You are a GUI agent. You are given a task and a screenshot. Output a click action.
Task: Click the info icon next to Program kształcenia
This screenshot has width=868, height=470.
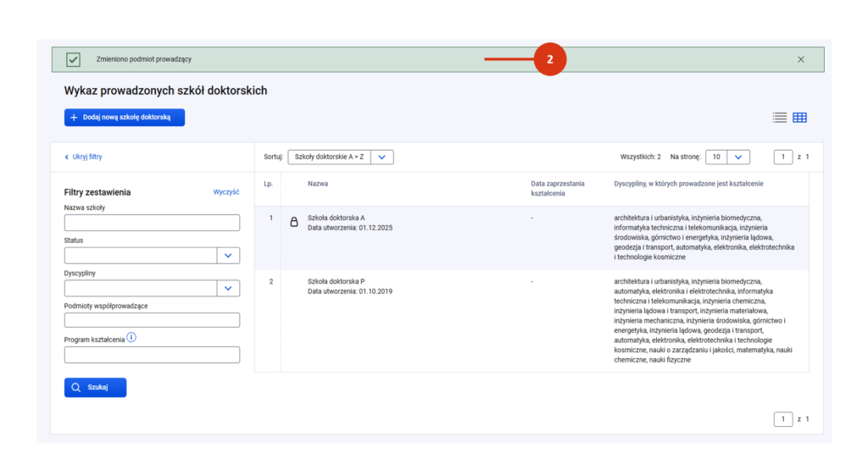pos(132,338)
